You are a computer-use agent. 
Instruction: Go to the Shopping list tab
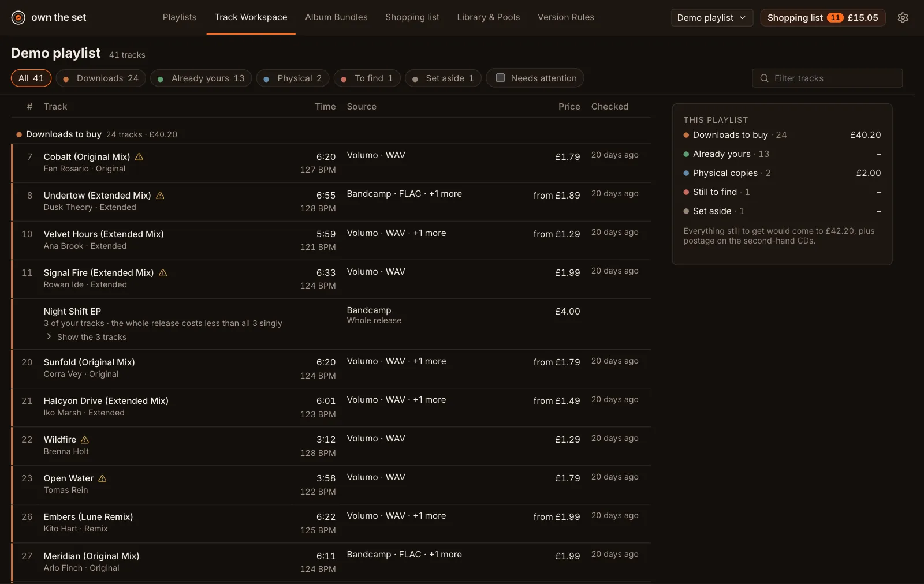coord(412,17)
